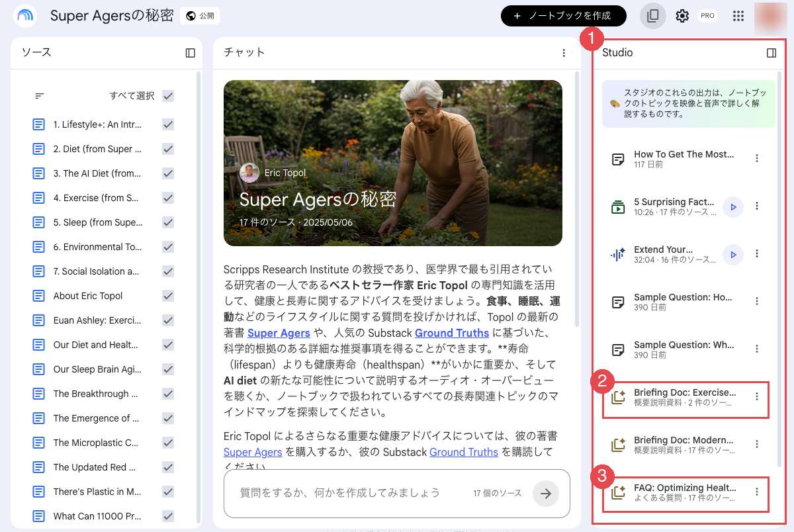
Task: Toggle the すべて選択 checkbox
Action: pyautogui.click(x=168, y=96)
